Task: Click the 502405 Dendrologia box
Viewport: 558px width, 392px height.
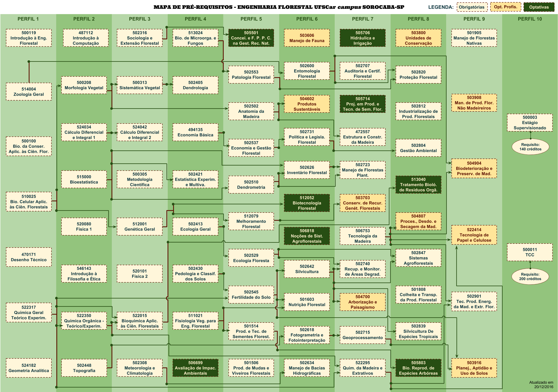Action: (x=195, y=85)
